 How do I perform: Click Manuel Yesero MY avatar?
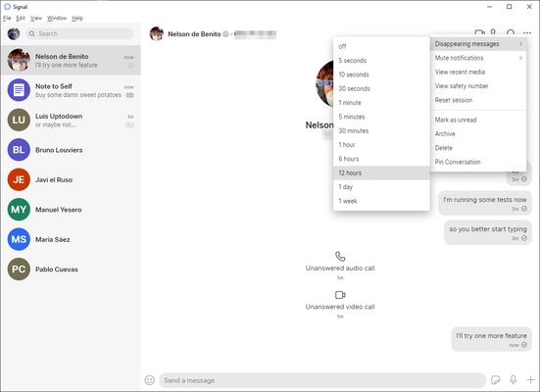[x=19, y=210]
